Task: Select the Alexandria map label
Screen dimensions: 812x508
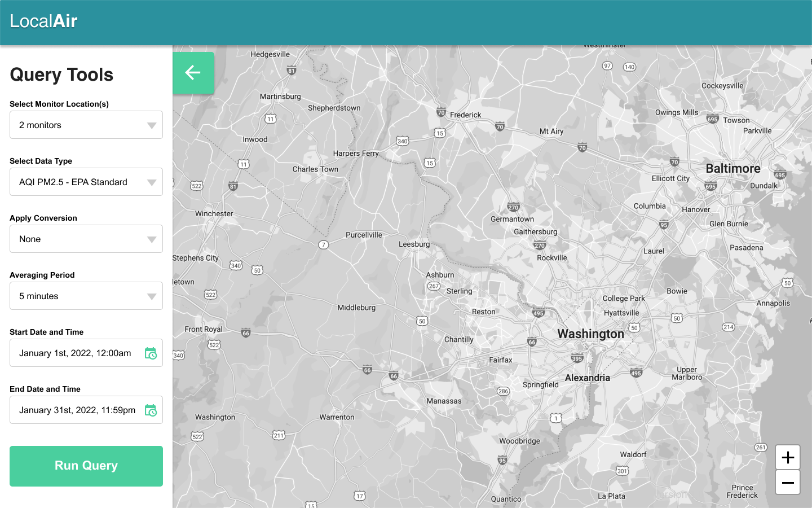Action: [588, 378]
